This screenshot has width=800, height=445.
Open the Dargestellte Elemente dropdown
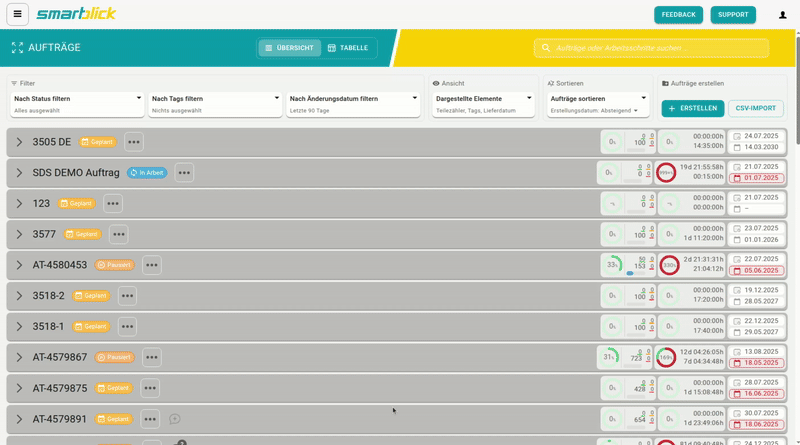pyautogui.click(x=484, y=99)
